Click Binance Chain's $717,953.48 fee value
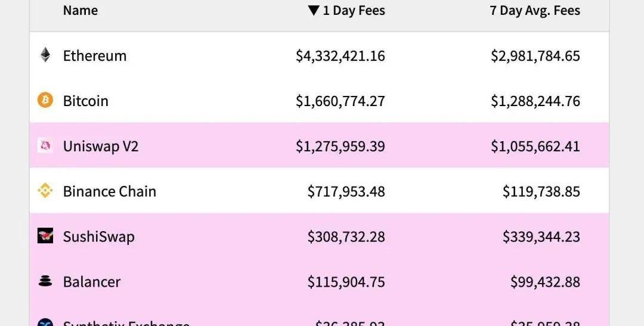The image size is (644, 326). click(x=346, y=191)
